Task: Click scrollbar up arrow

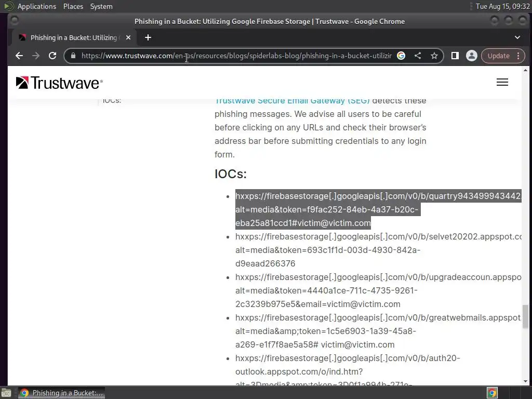Action: (x=525, y=70)
